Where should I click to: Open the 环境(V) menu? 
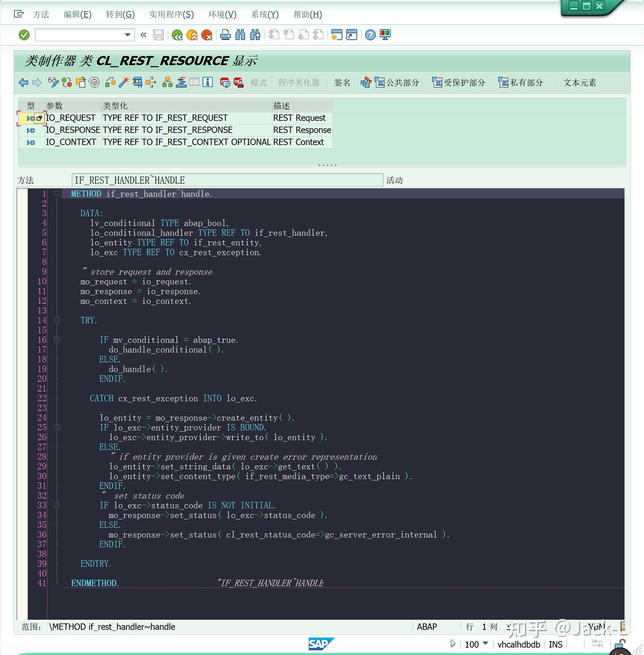tap(222, 14)
